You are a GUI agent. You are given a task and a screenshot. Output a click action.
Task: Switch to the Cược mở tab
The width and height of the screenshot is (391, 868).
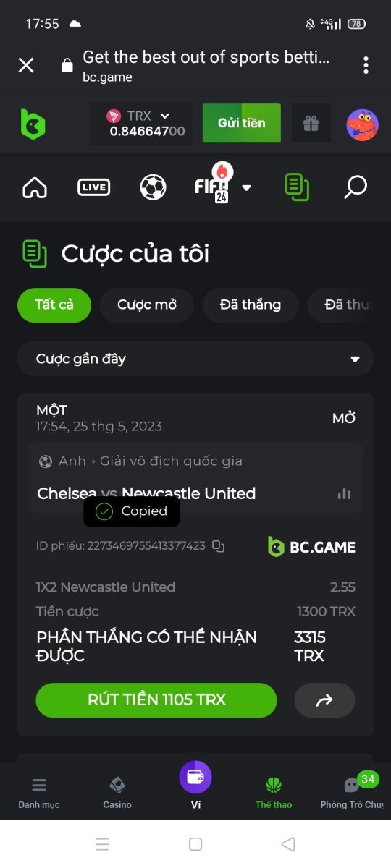[x=147, y=305]
